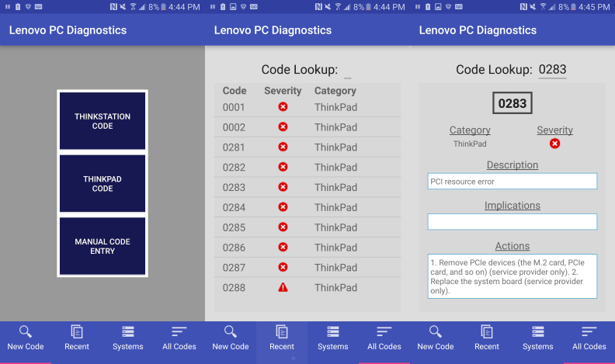Click the Code column header

235,91
